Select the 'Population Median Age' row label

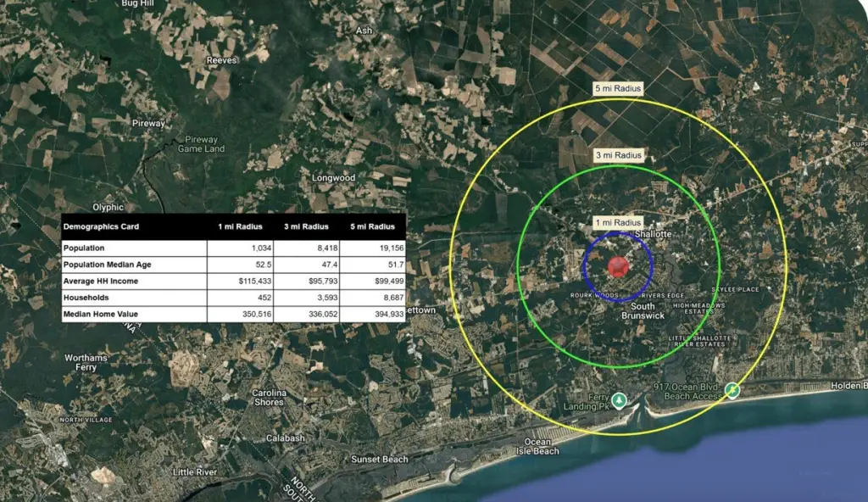(108, 265)
